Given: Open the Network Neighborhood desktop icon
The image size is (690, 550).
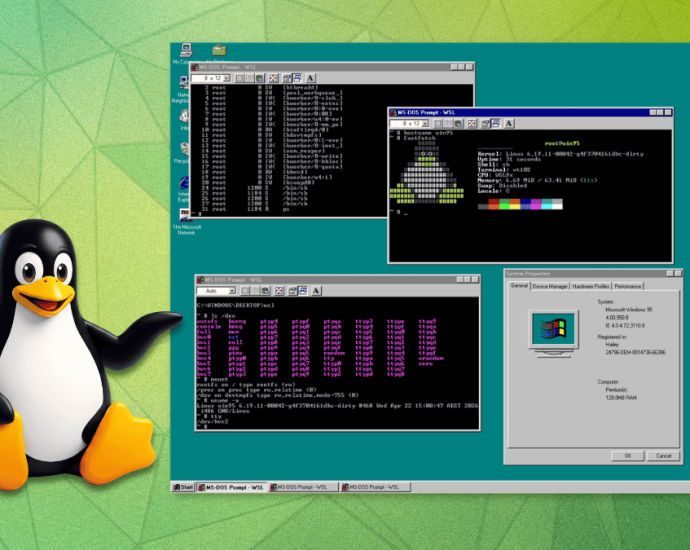Looking at the screenshot, I should [182, 90].
